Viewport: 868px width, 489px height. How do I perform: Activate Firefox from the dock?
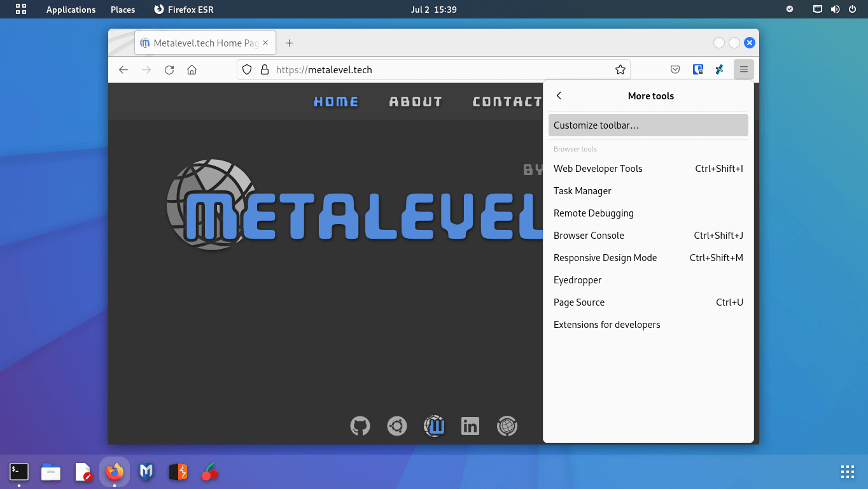click(x=115, y=472)
